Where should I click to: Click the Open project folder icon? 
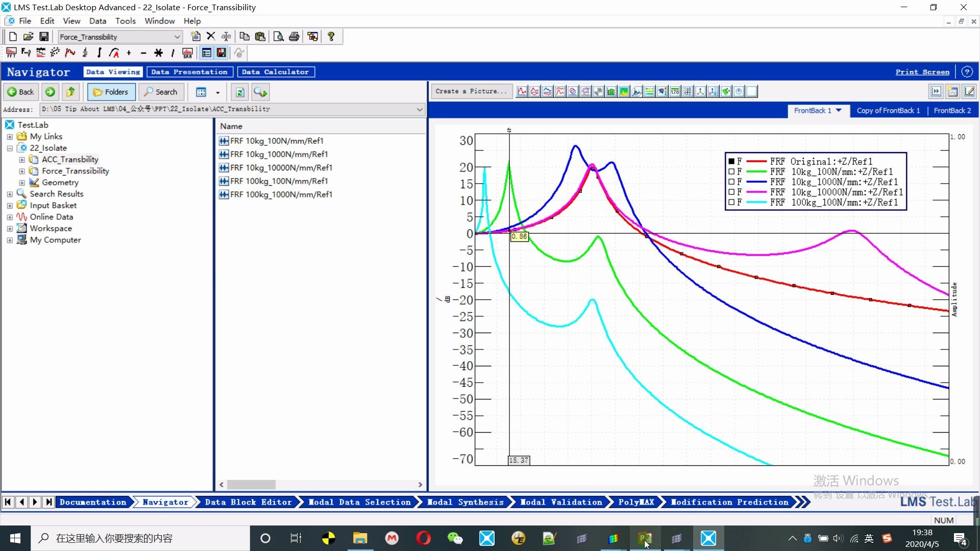click(29, 37)
